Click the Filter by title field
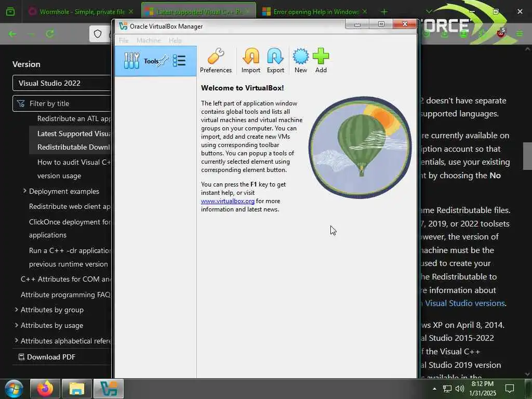The width and height of the screenshot is (532, 399). [62, 103]
